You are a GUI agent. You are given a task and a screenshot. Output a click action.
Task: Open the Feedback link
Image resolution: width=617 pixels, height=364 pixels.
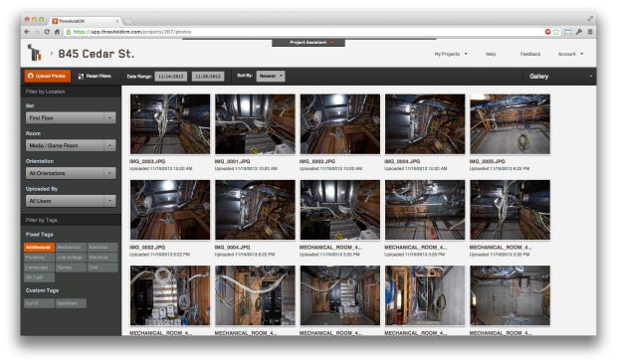click(x=530, y=54)
